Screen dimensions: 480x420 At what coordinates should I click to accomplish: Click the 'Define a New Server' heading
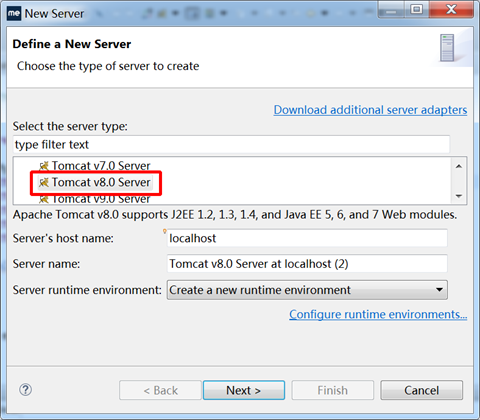click(x=72, y=44)
